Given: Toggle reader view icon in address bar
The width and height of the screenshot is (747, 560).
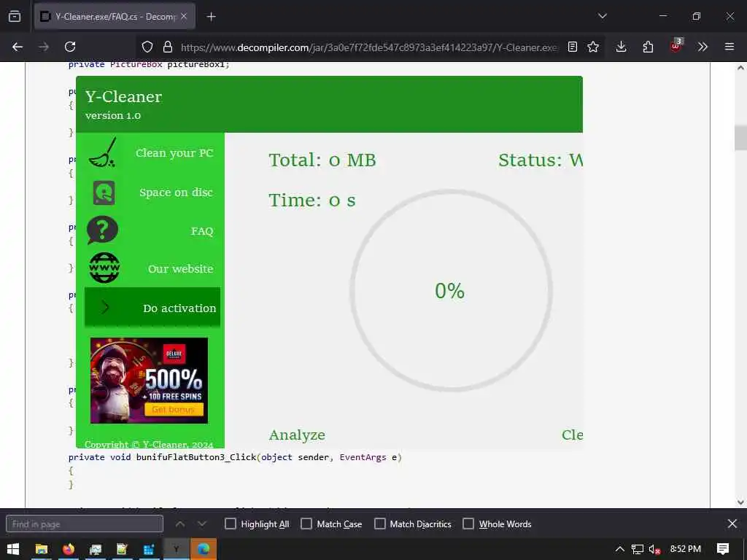Looking at the screenshot, I should coord(573,47).
